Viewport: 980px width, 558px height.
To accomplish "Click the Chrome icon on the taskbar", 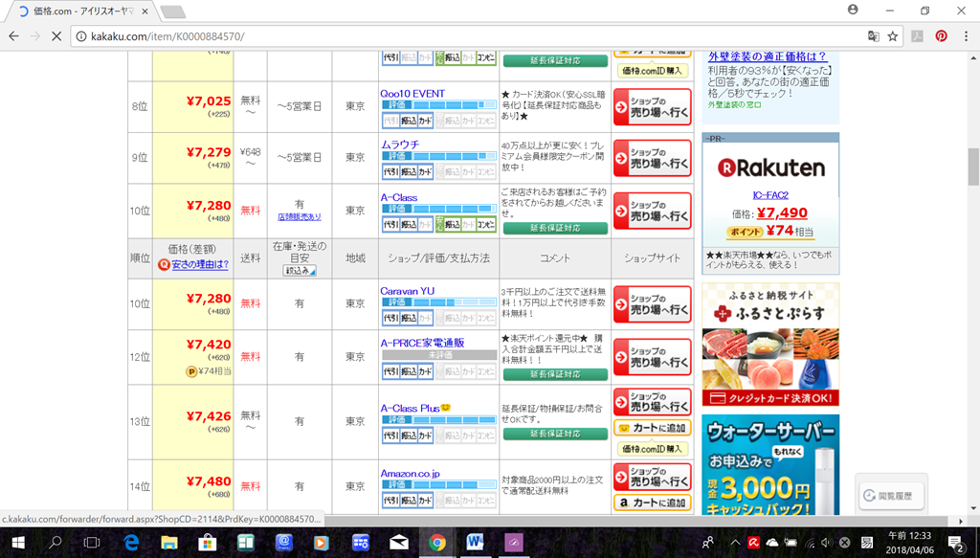I will click(x=436, y=543).
